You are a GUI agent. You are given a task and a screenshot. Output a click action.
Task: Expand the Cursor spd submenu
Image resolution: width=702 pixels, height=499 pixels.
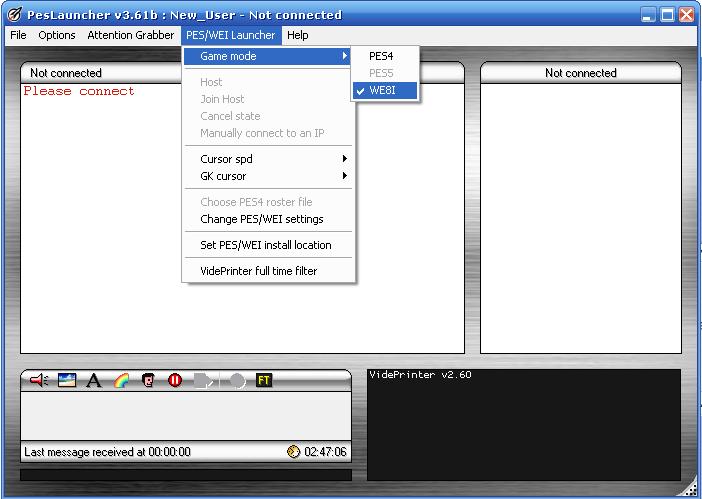coord(267,159)
